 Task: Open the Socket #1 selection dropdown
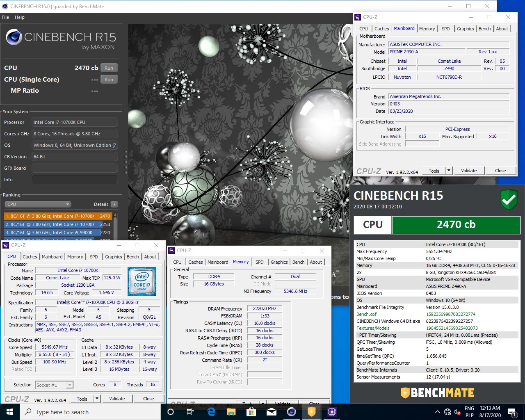[54, 385]
